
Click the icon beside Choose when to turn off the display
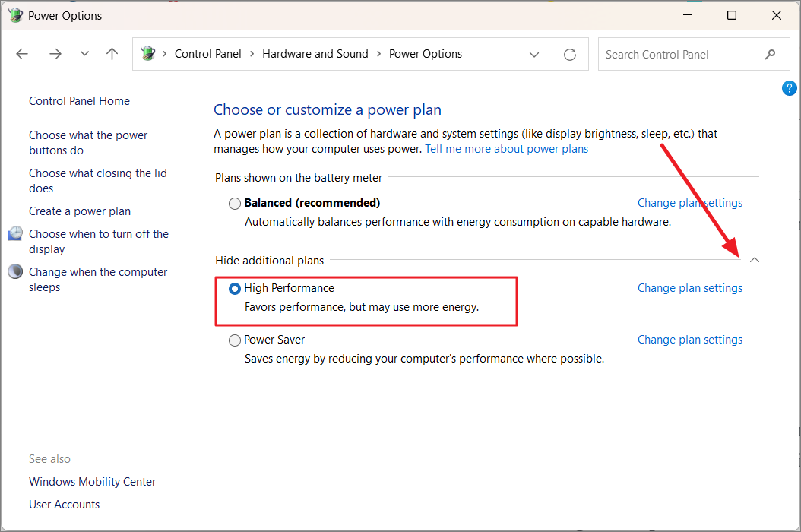pos(14,233)
